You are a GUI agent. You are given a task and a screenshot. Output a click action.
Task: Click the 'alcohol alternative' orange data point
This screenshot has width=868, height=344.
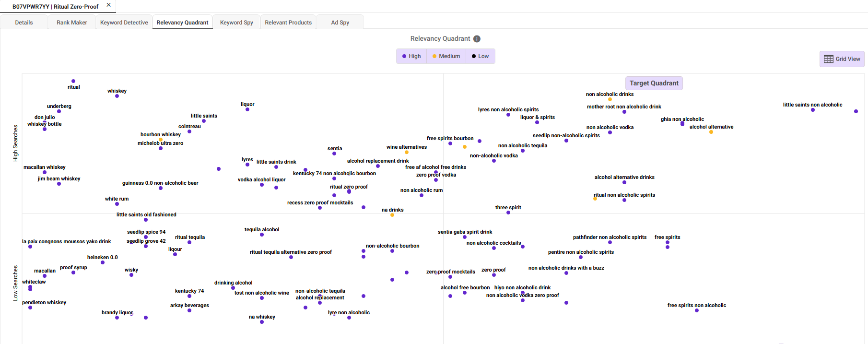tap(711, 132)
